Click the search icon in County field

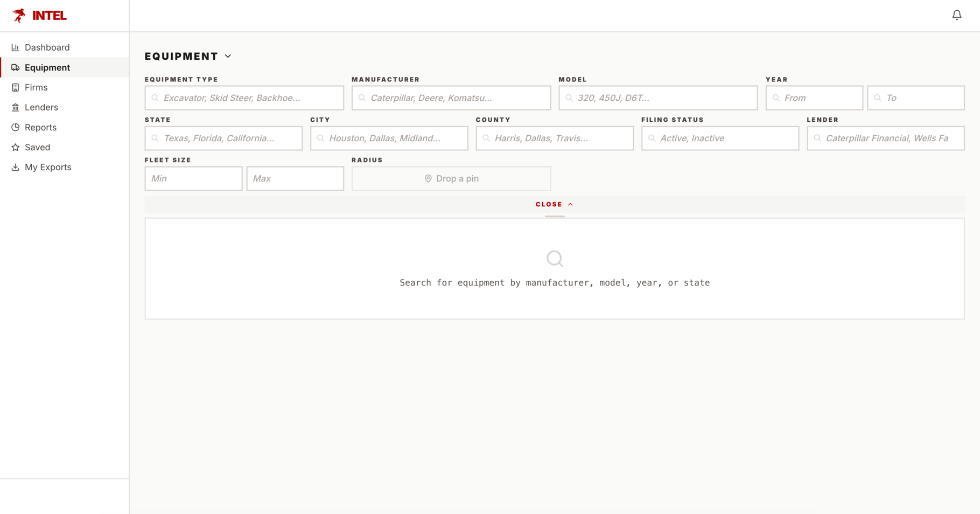point(486,138)
